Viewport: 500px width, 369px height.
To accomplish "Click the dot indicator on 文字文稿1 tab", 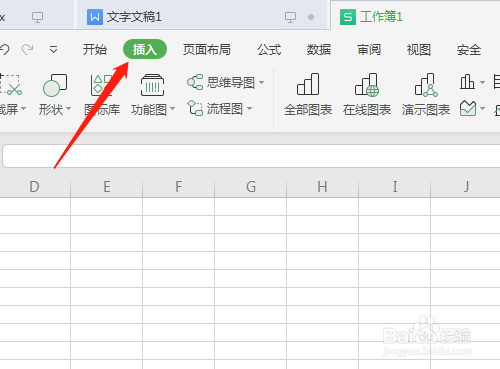I will point(311,17).
